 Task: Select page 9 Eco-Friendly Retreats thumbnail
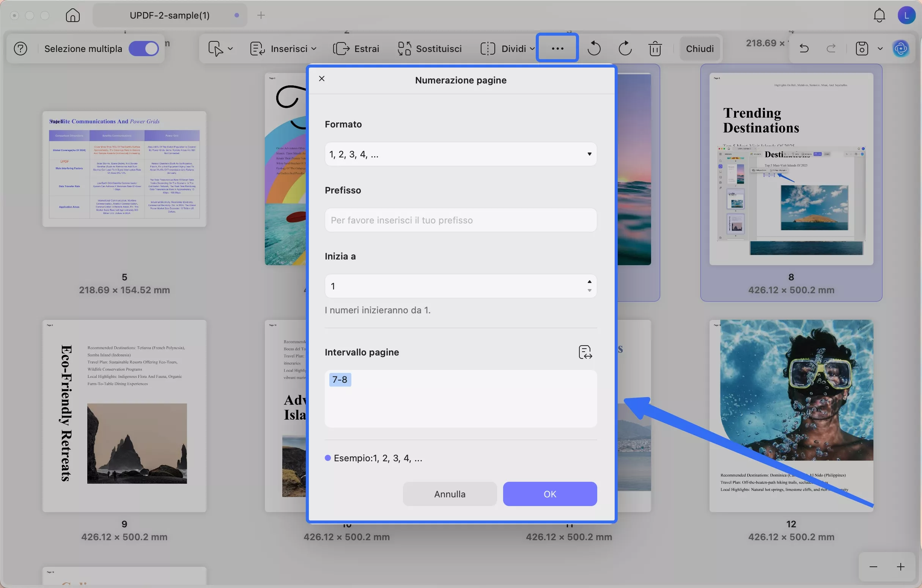tap(124, 416)
